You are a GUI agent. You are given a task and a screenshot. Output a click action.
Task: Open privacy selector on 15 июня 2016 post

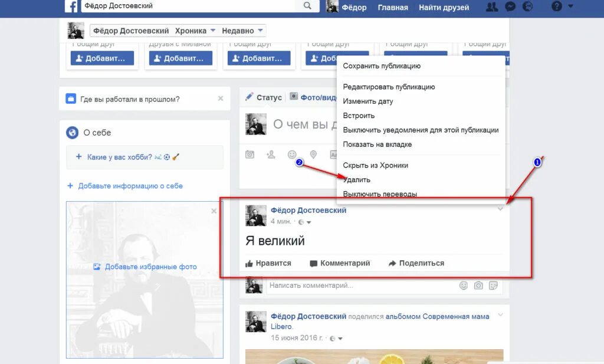tap(336, 338)
